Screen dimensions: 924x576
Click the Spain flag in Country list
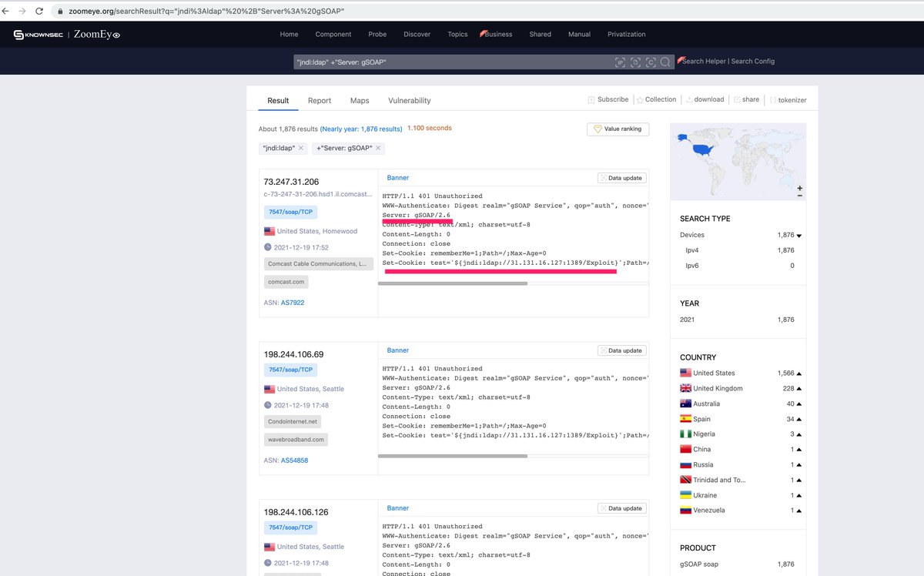pyautogui.click(x=685, y=419)
